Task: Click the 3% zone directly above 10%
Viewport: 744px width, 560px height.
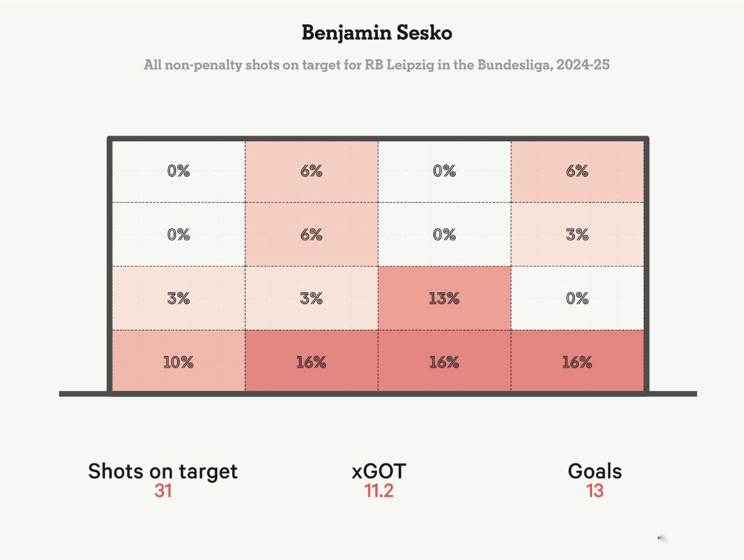Action: [x=178, y=298]
